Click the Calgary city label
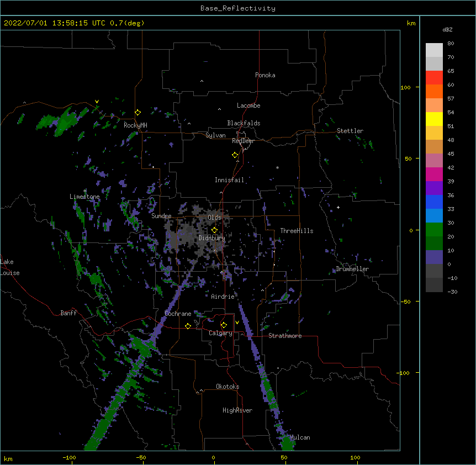476x465 pixels. 221,333
